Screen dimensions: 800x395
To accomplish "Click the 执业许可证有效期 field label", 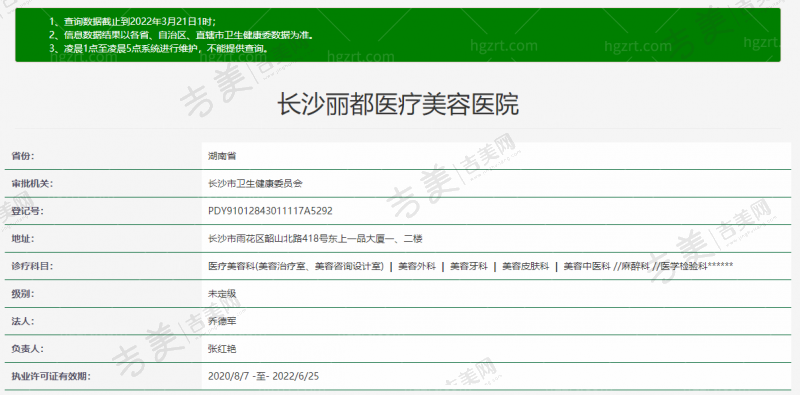I will pos(51,376).
